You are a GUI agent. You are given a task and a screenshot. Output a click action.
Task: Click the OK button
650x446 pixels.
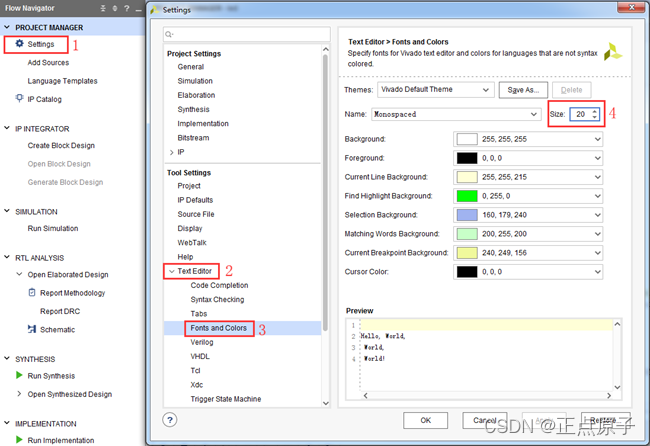point(425,420)
